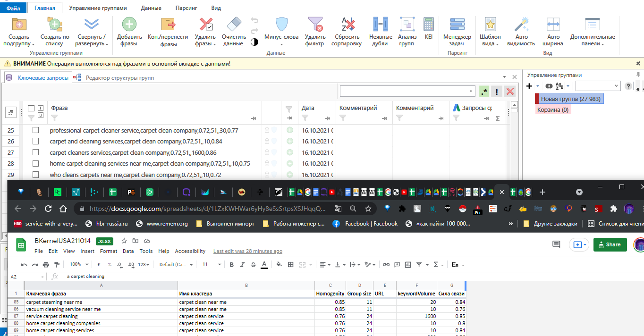Screen dimensions: 644x336
Task: Open the 'Last edit was 28 minutes ago' link
Action: tap(247, 252)
